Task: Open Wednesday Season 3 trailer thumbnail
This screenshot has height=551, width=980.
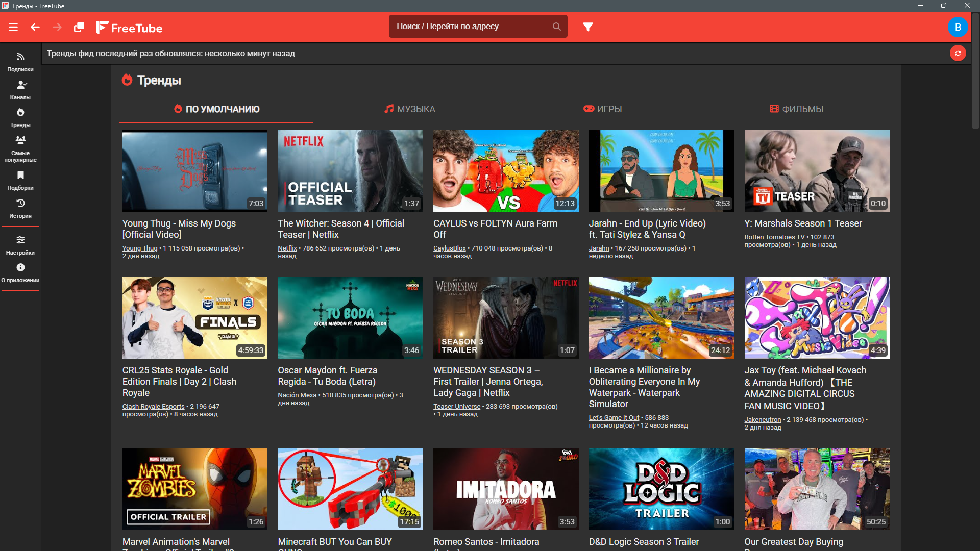Action: tap(506, 318)
